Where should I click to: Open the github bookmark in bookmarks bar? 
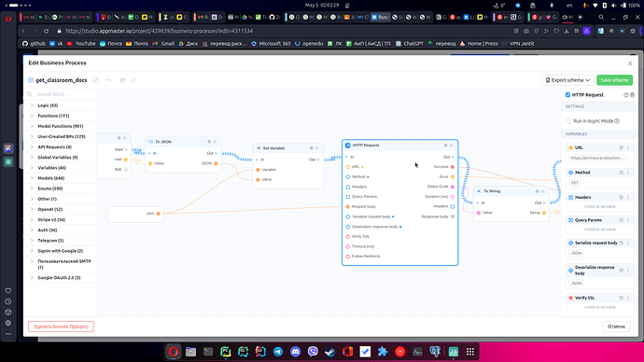coord(34,44)
